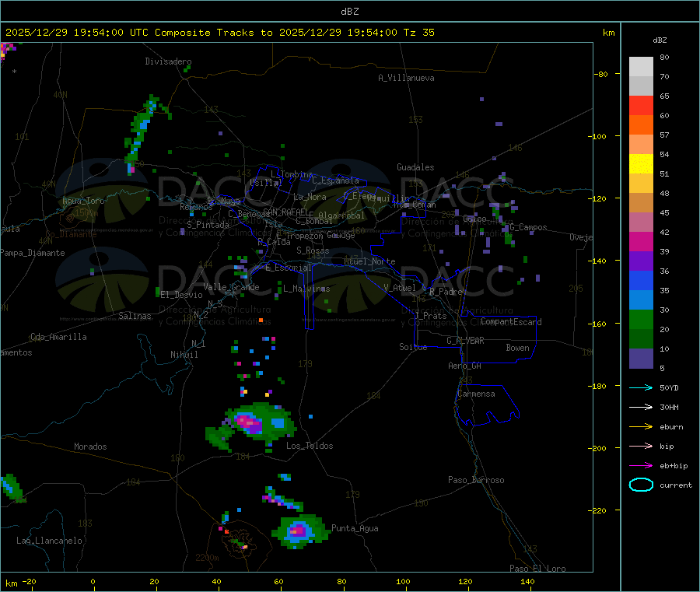The image size is (700, 592).
Task: Click the 'Cda_Amarilla' map label
Action: (58, 337)
